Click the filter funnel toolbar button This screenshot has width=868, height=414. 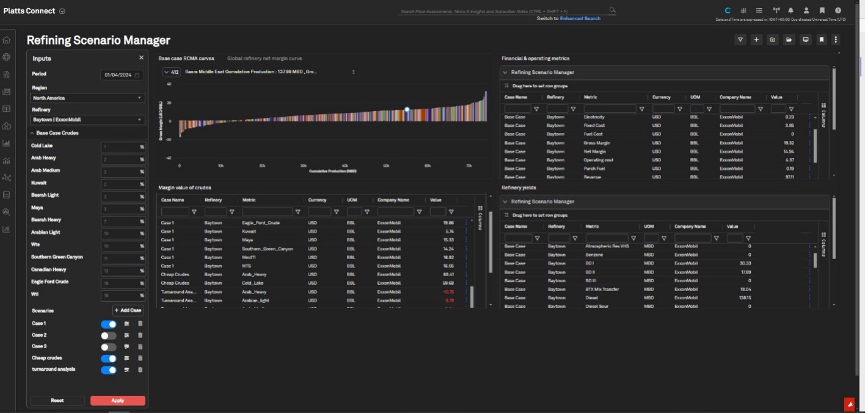click(x=741, y=40)
